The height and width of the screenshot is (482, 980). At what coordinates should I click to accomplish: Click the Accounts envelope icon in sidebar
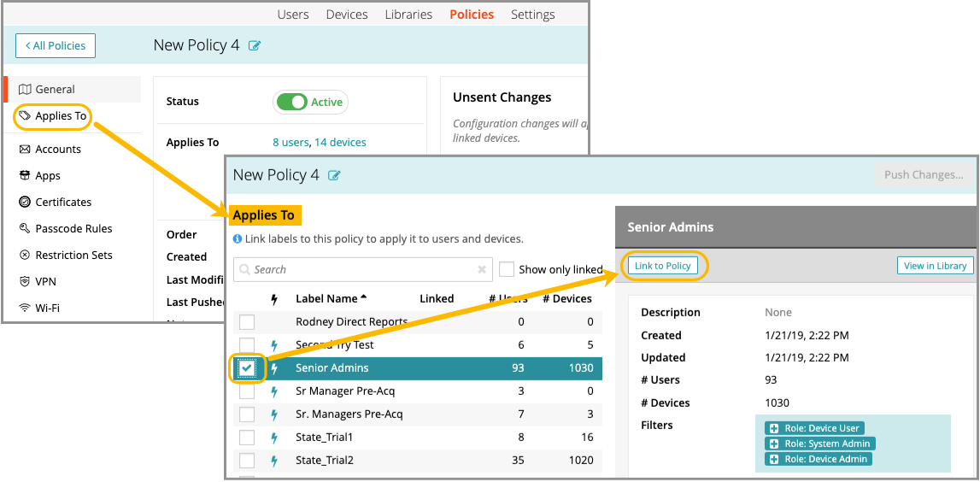coord(25,149)
